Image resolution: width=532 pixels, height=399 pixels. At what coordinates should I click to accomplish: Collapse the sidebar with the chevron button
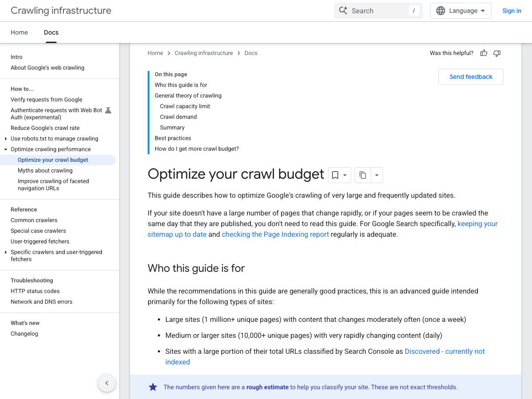click(x=107, y=383)
